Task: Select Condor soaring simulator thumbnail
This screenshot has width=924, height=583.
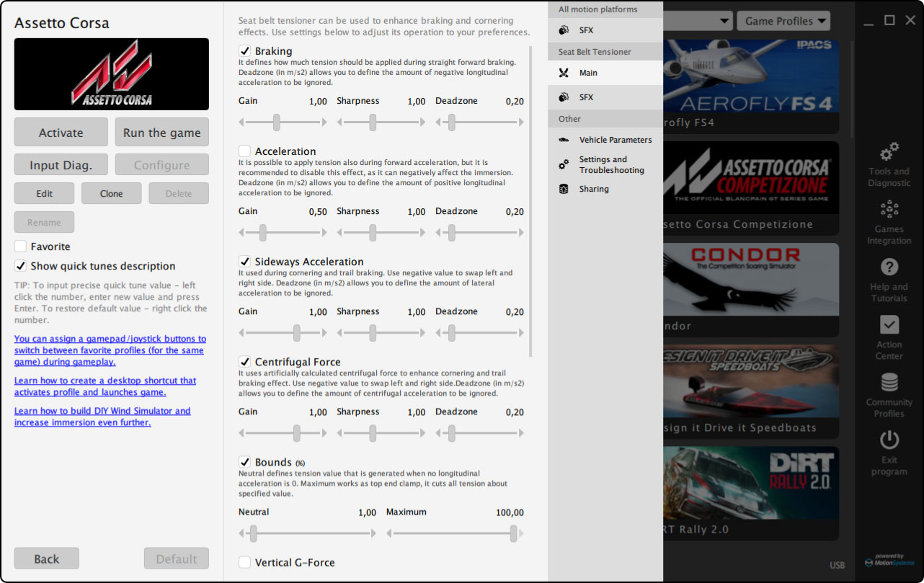Action: (751, 279)
